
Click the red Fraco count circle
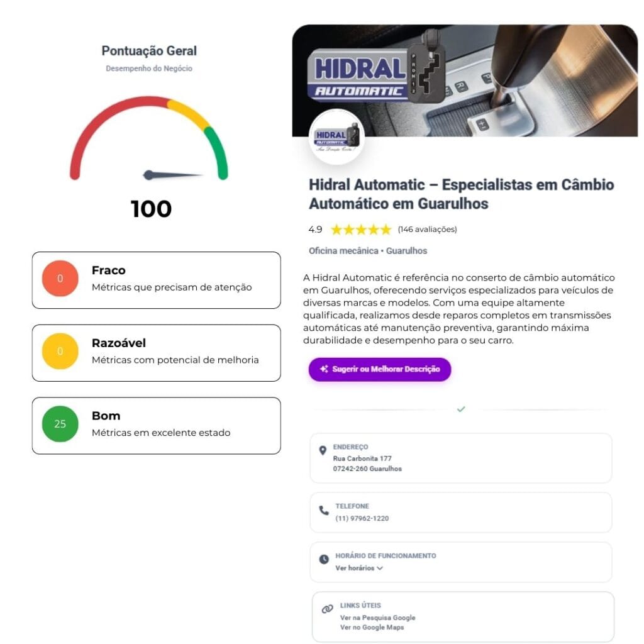pos(60,279)
